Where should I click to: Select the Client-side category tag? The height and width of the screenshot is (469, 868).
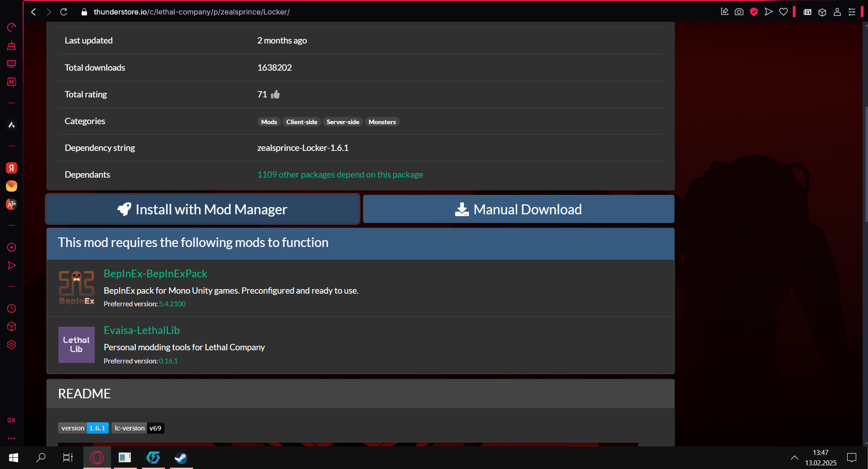(x=302, y=122)
